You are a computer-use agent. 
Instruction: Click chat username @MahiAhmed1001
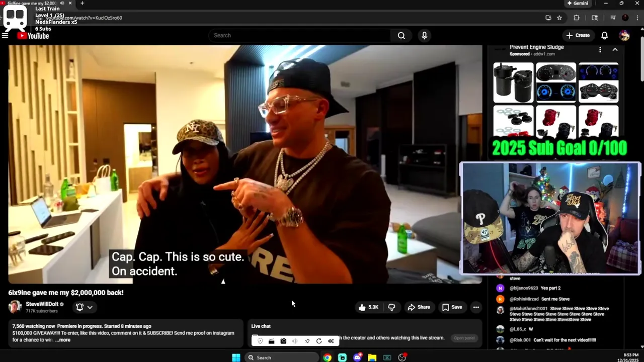[528, 309]
